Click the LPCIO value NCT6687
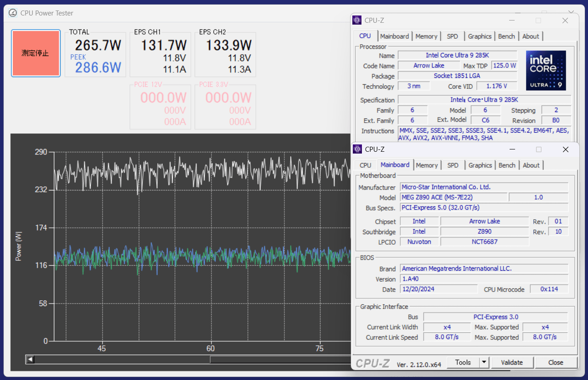The image size is (588, 380). click(x=485, y=242)
